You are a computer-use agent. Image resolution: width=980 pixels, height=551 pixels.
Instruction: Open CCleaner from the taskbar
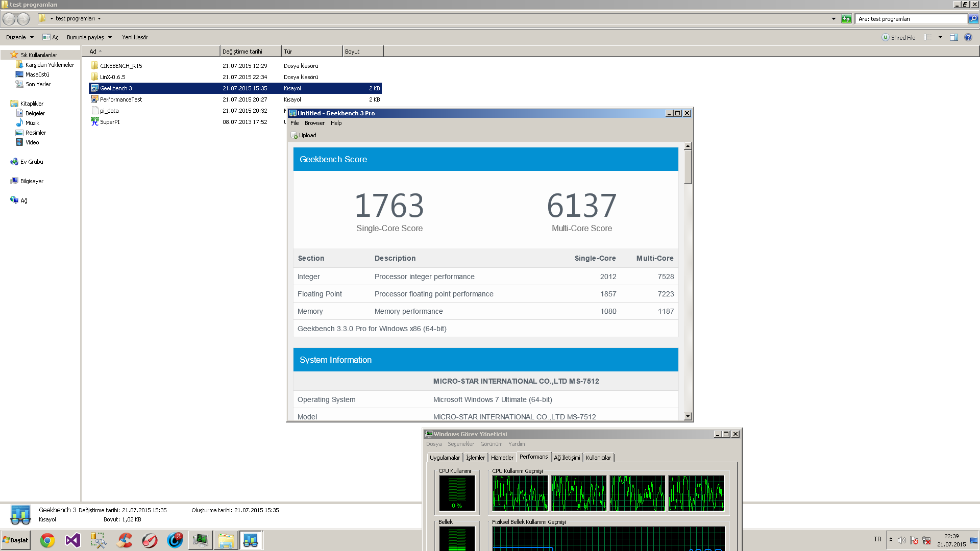[124, 540]
